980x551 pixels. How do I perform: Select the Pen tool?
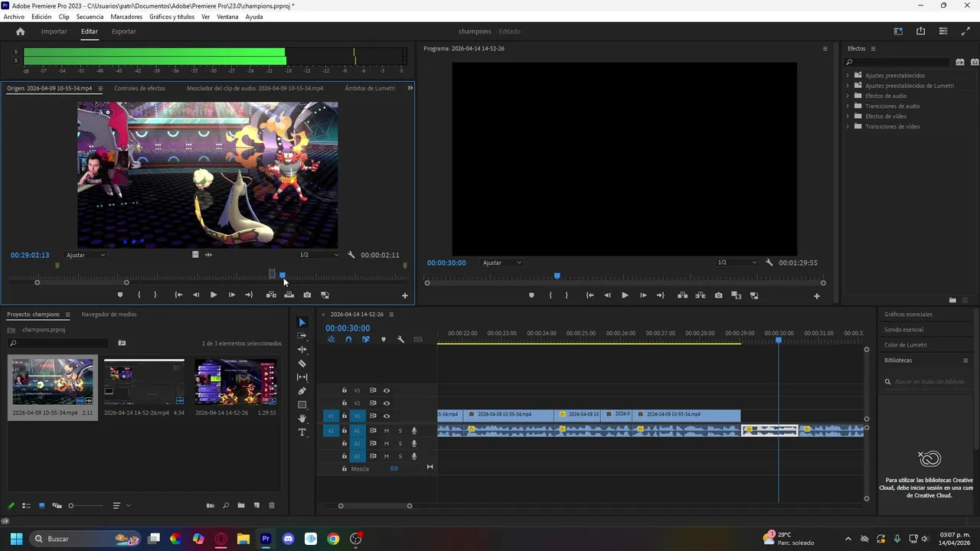tap(302, 391)
